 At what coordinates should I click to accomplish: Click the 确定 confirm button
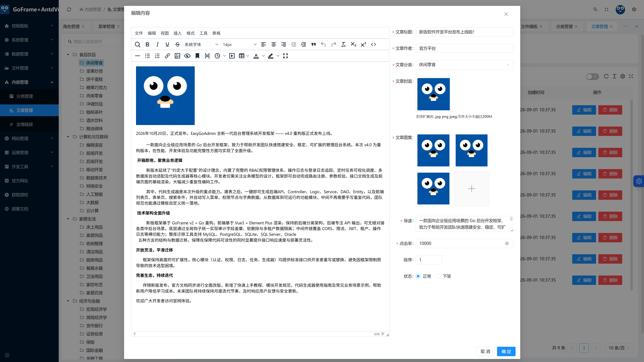click(506, 351)
